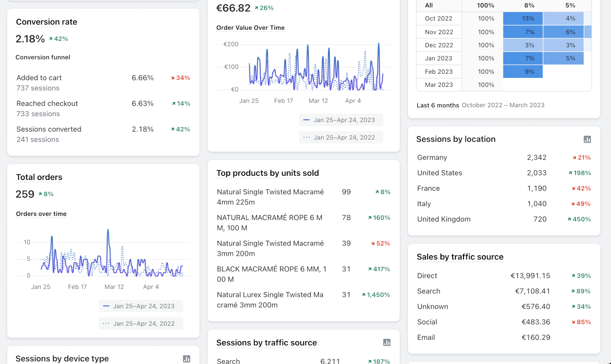Click the Unknown traffic source row
Viewport: 611px width, 364px height.
pyautogui.click(x=504, y=306)
